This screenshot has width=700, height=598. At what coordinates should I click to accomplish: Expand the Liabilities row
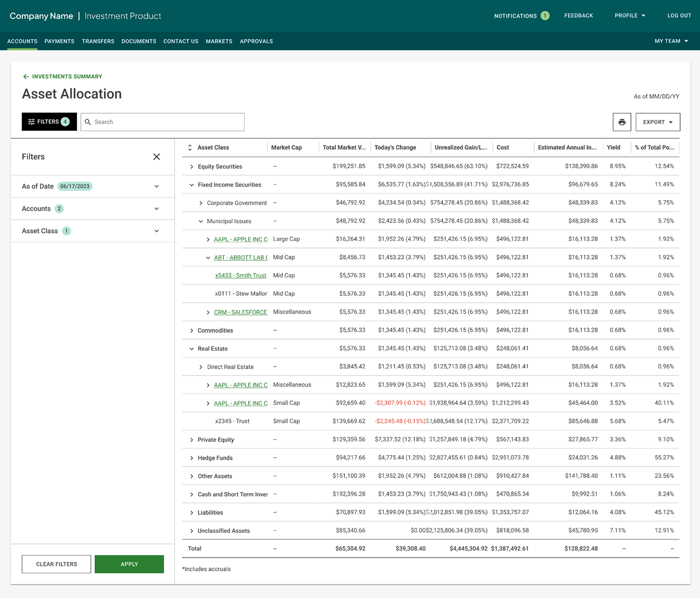pos(192,512)
